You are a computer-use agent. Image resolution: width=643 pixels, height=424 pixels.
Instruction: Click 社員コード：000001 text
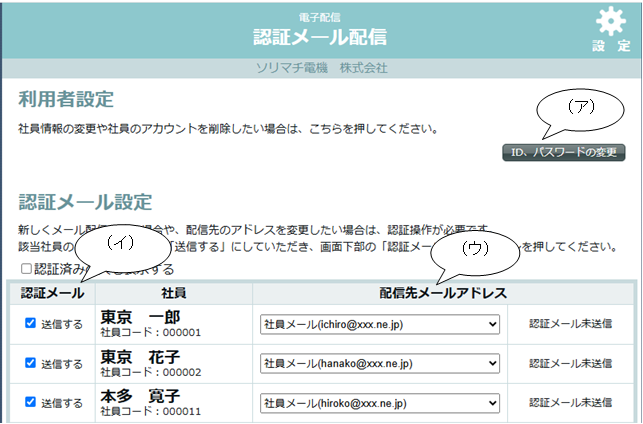151,332
